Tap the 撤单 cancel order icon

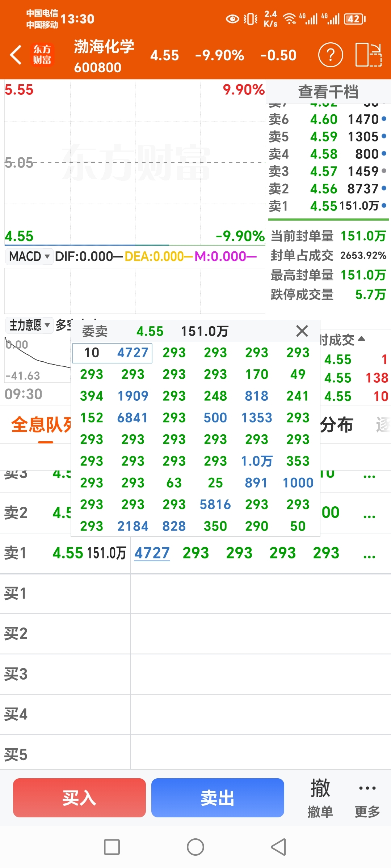coord(320,798)
